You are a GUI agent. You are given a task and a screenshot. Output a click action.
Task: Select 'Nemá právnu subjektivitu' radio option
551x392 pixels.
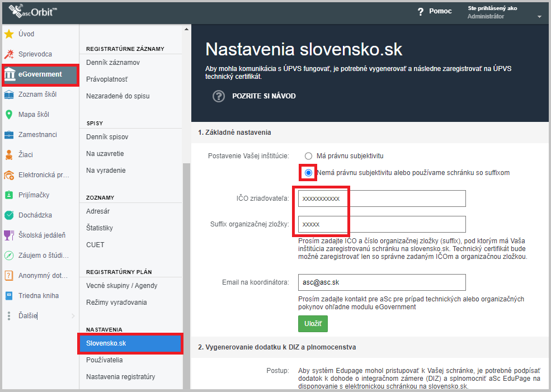[308, 173]
